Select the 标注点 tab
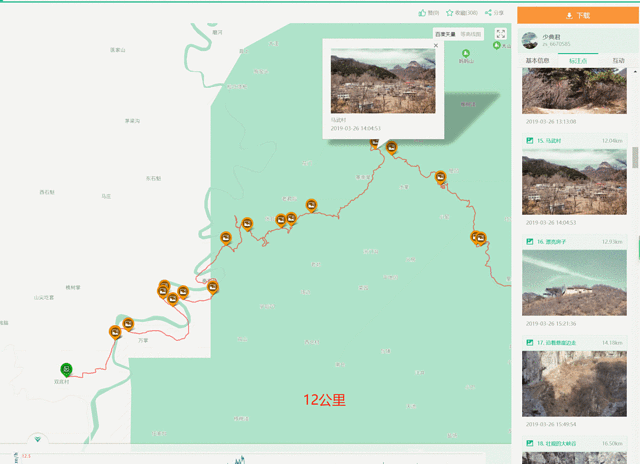The image size is (640, 464). click(x=578, y=60)
